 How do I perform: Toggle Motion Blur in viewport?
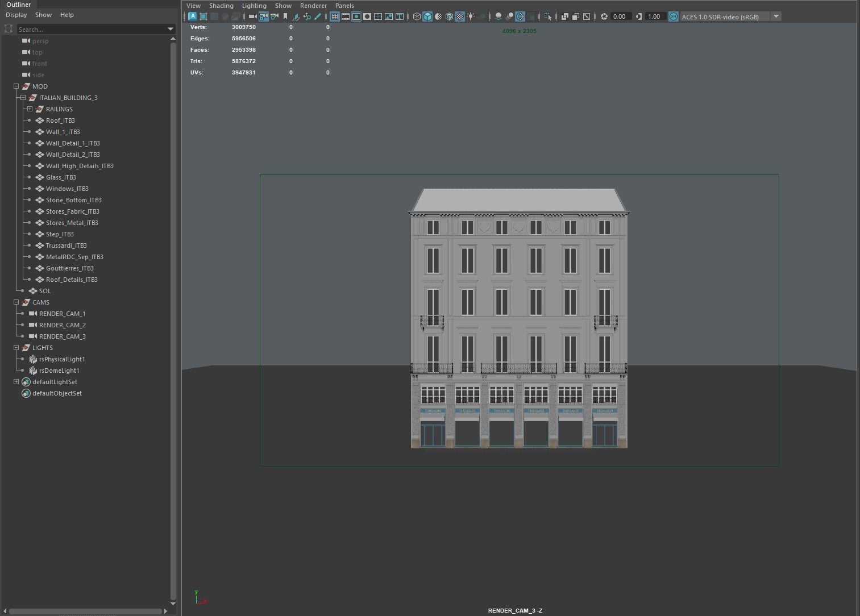pyautogui.click(x=509, y=16)
